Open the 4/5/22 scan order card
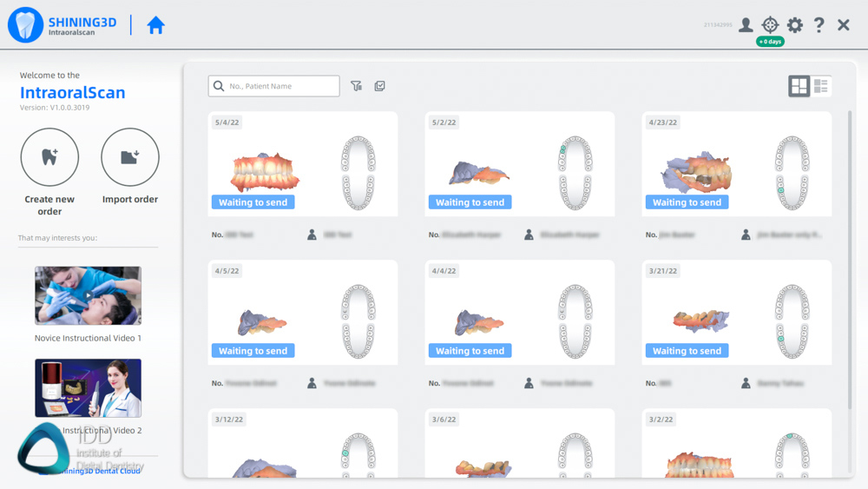This screenshot has height=489, width=868. point(303,312)
